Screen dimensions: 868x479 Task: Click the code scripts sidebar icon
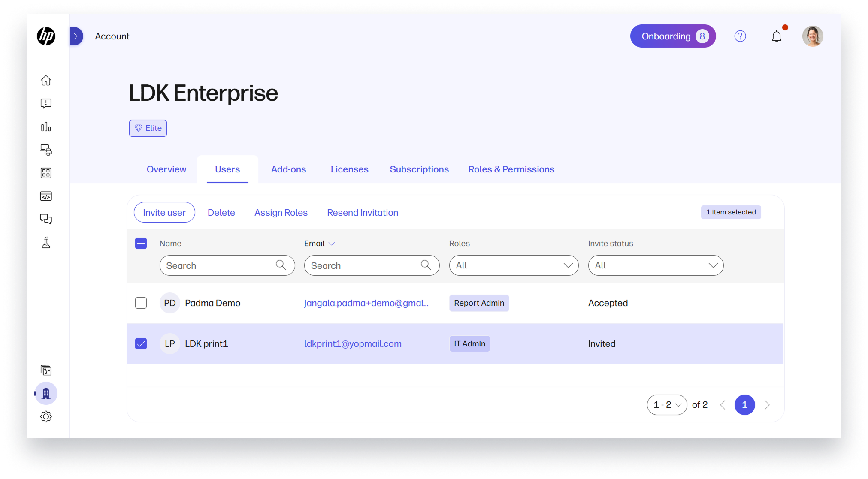click(46, 196)
